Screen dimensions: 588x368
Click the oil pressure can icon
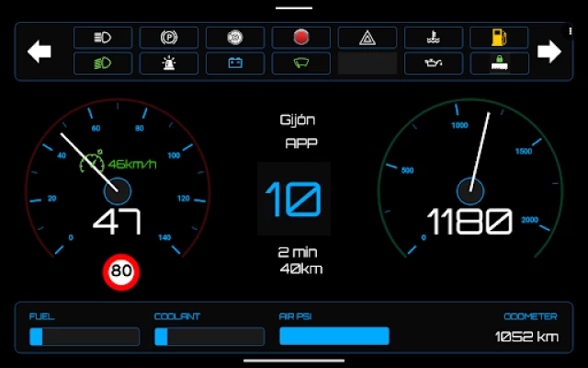tap(433, 63)
